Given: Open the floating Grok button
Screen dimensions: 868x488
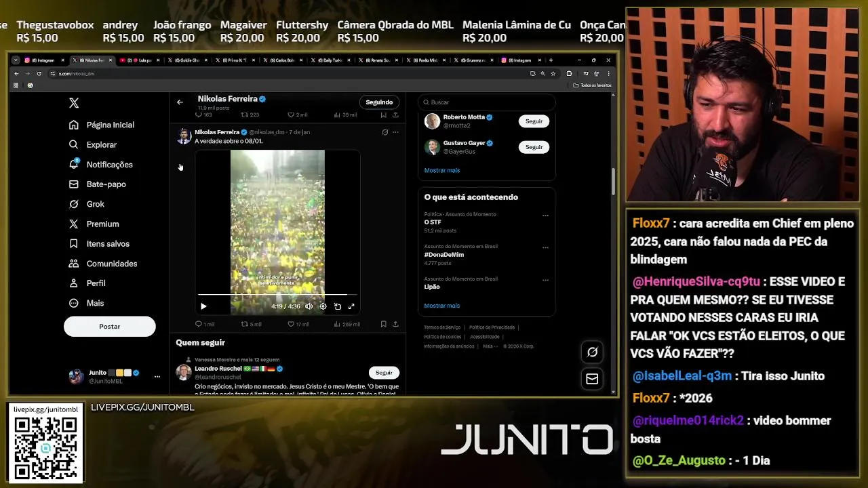Looking at the screenshot, I should [592, 352].
